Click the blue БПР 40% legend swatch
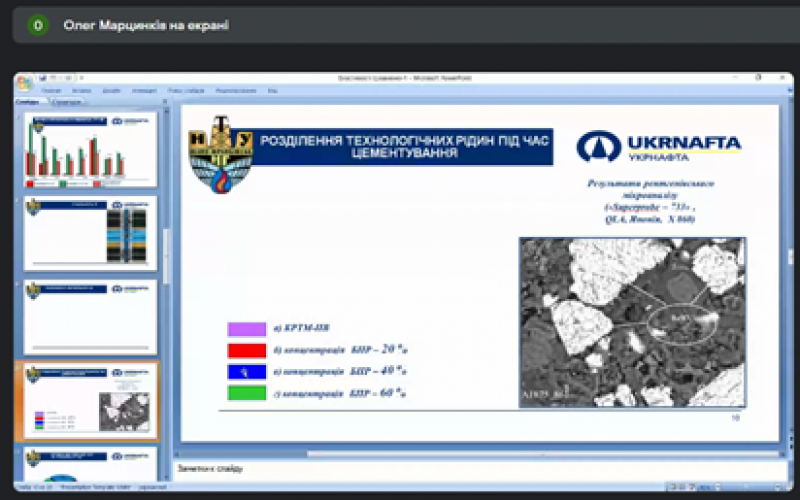 coord(247,372)
